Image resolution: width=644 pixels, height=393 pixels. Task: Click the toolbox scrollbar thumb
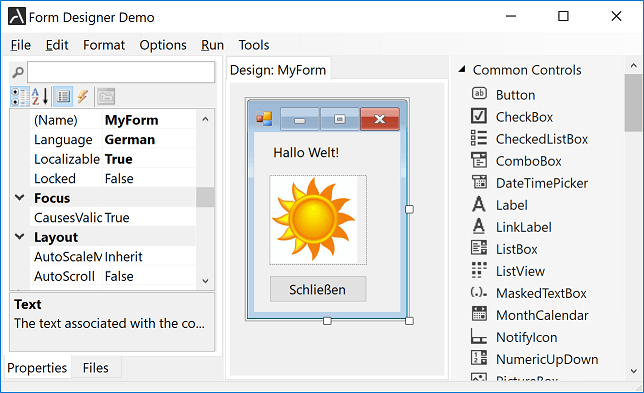(633, 103)
